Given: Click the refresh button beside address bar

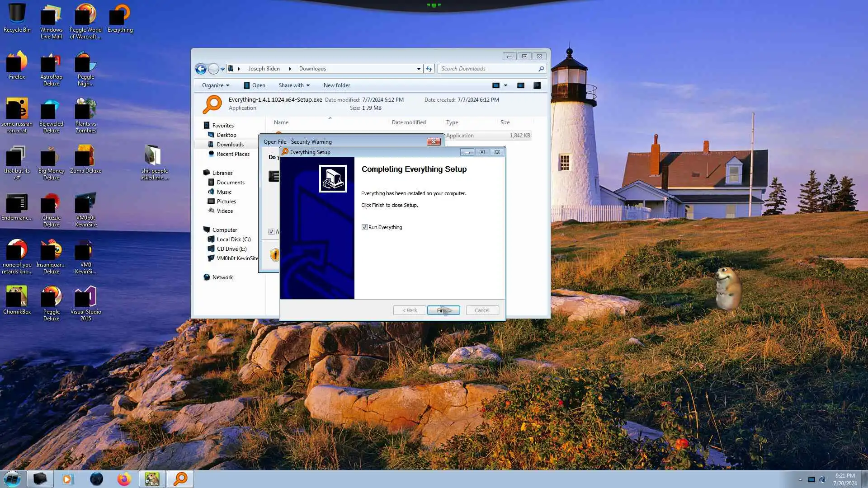Looking at the screenshot, I should click(x=429, y=69).
